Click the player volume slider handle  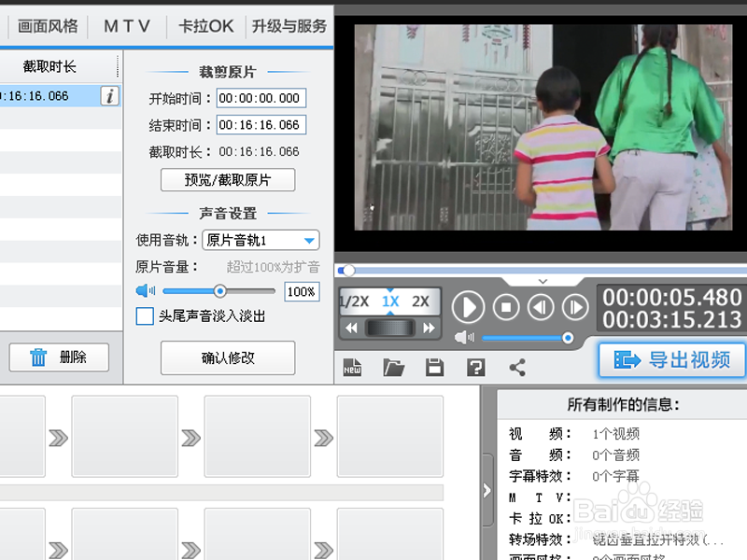(x=568, y=338)
